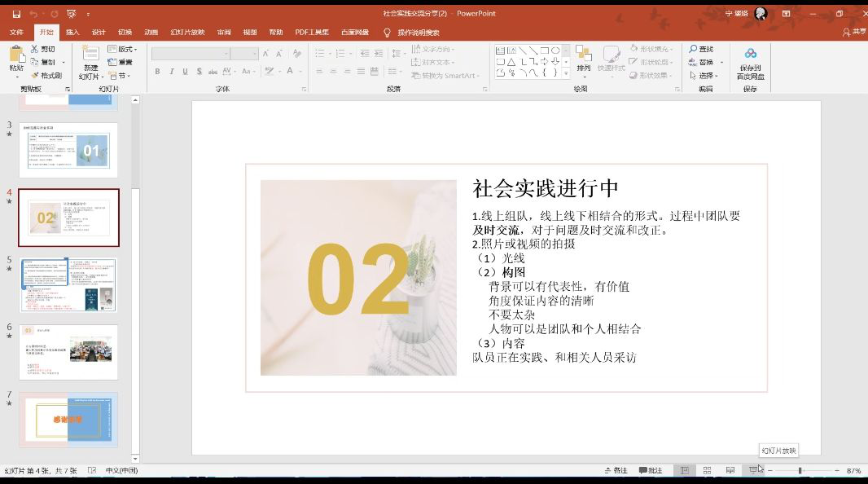This screenshot has width=868, height=484.
Task: Select slide 6 thumbnail with classroom photo
Action: click(x=69, y=352)
